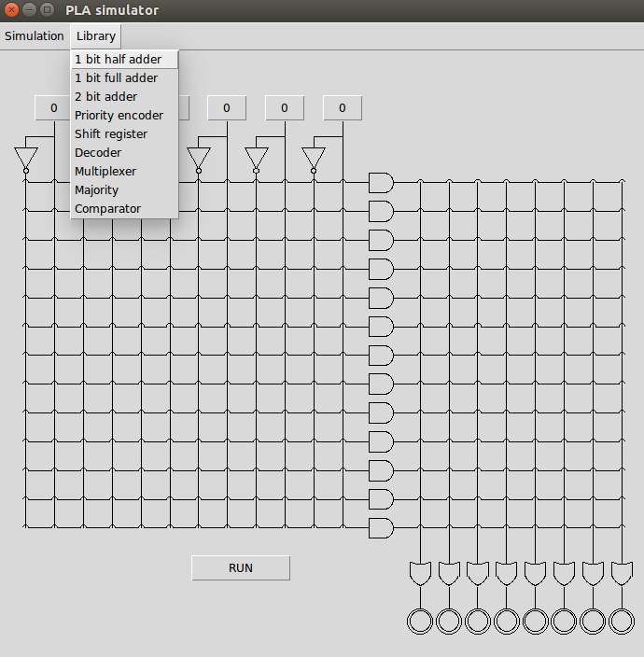
Task: Click the rightmost output indicator circle
Action: (x=622, y=621)
